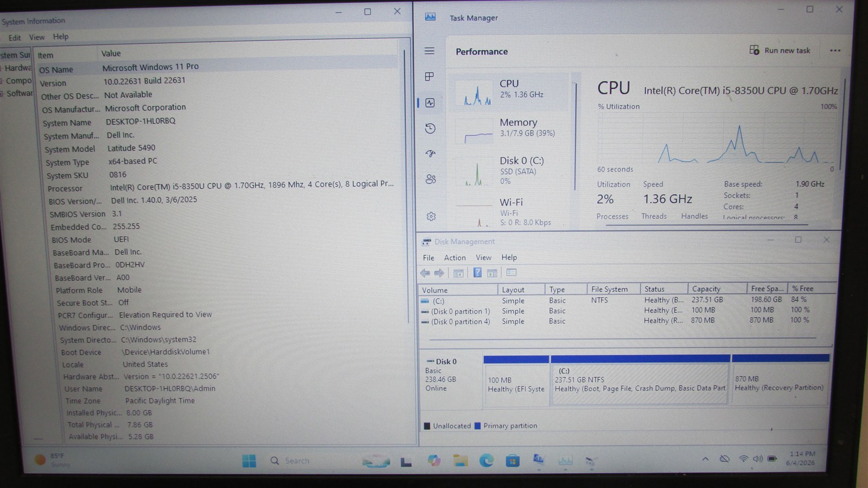Image resolution: width=868 pixels, height=488 pixels.
Task: Open View menu in Disk Management
Action: (483, 258)
